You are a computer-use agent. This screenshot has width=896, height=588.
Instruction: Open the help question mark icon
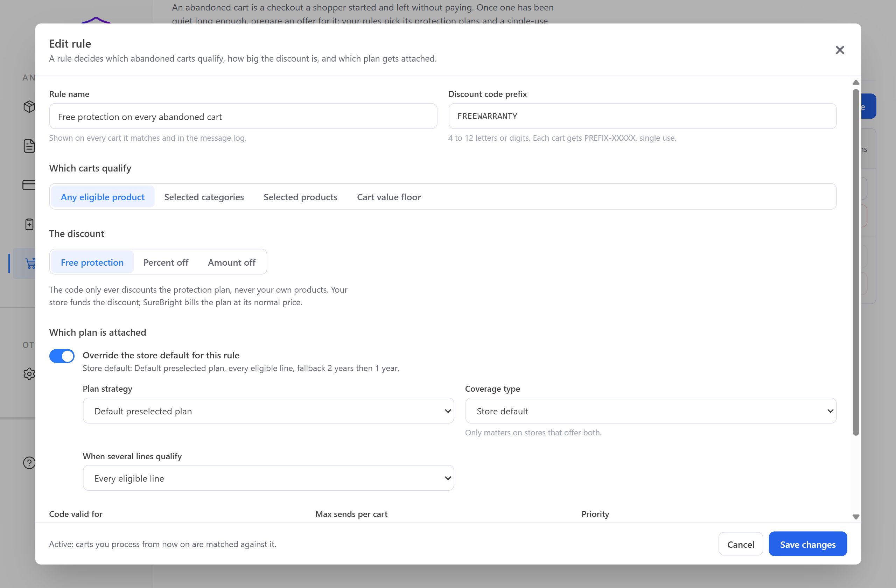(x=29, y=463)
